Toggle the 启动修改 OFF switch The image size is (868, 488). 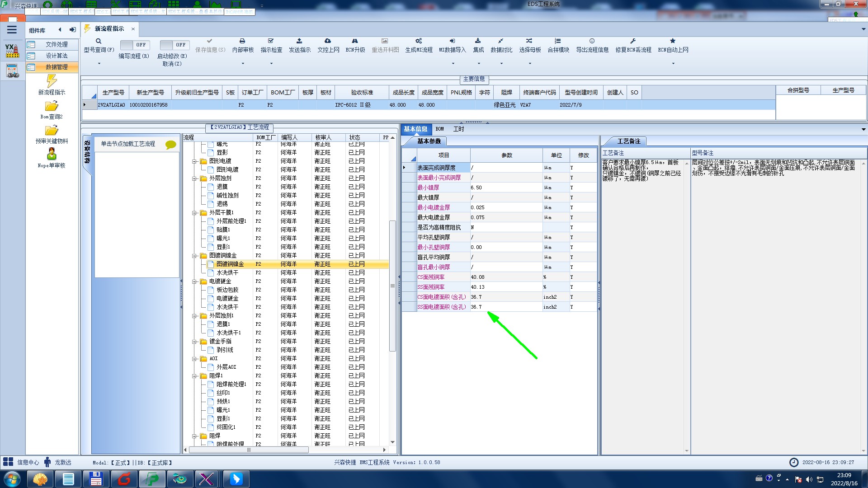174,45
